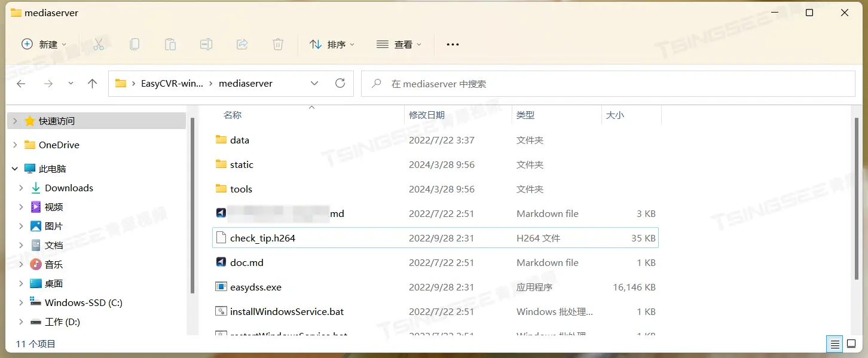This screenshot has width=868, height=358.
Task: Click the 16,146 KB size value
Action: pyautogui.click(x=634, y=287)
